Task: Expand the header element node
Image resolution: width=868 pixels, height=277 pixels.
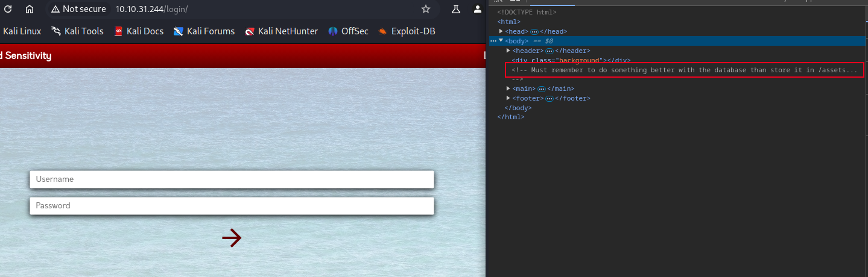Action: click(x=508, y=51)
